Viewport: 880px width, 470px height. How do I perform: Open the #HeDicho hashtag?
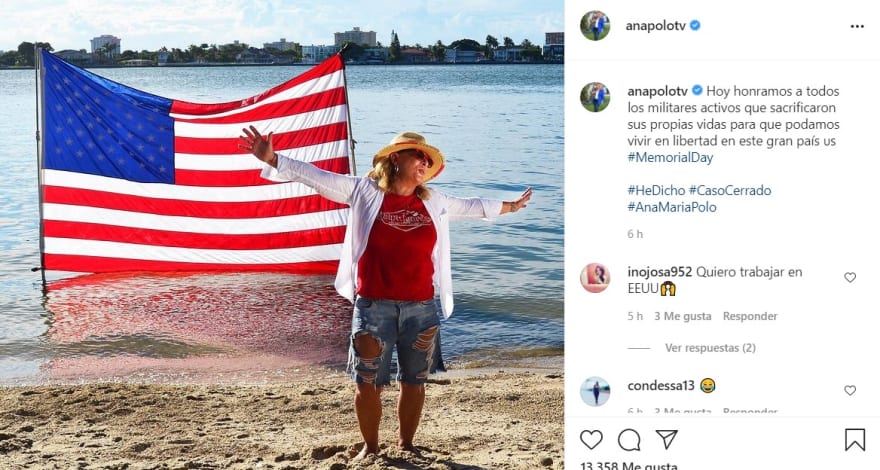[x=656, y=190]
